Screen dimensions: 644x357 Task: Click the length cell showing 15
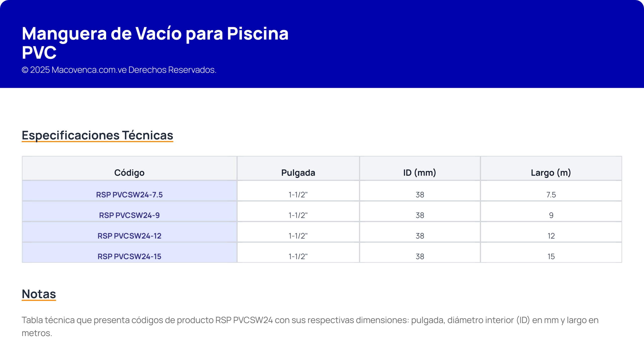551,256
